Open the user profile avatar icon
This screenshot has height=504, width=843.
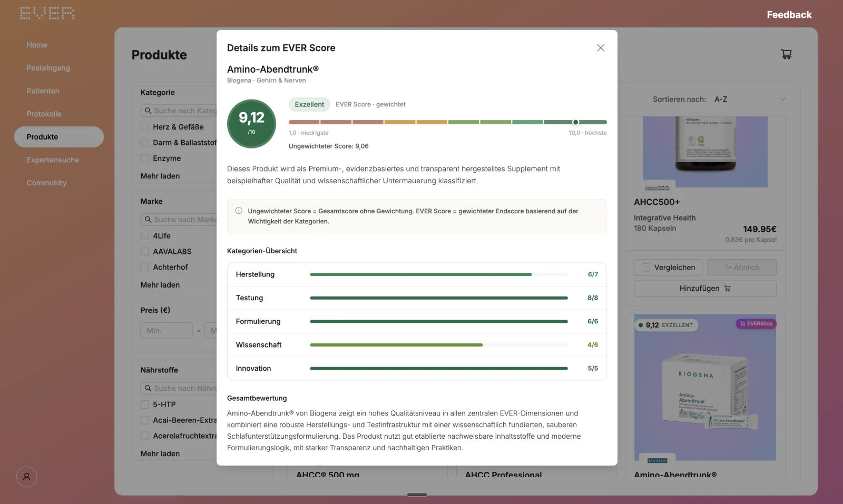(26, 477)
